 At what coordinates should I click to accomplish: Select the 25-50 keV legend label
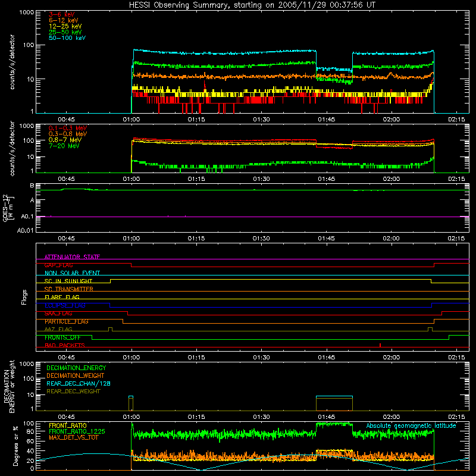[65, 32]
